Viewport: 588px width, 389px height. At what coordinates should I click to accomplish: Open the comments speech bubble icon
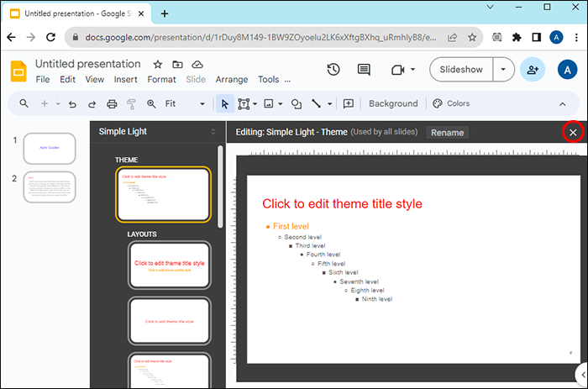click(364, 70)
